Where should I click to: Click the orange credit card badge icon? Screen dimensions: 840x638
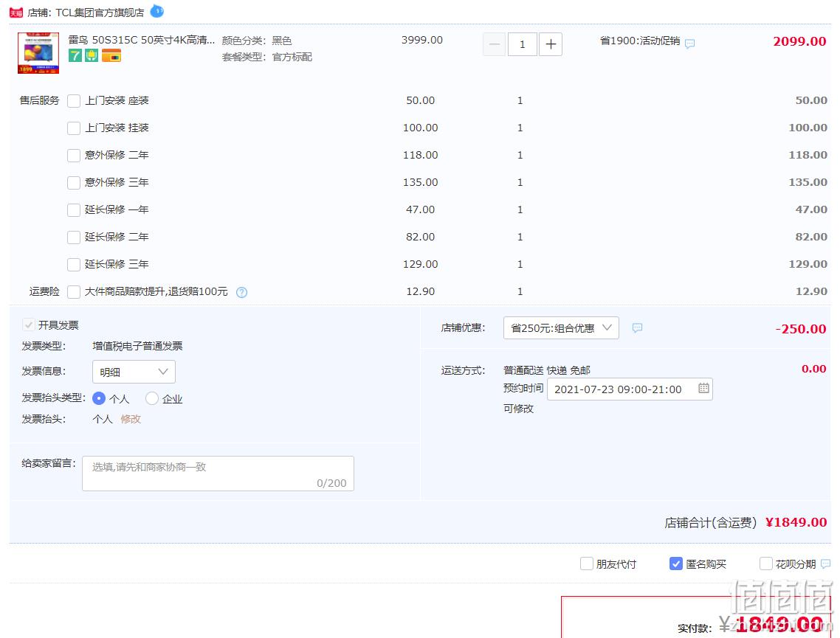tap(111, 55)
